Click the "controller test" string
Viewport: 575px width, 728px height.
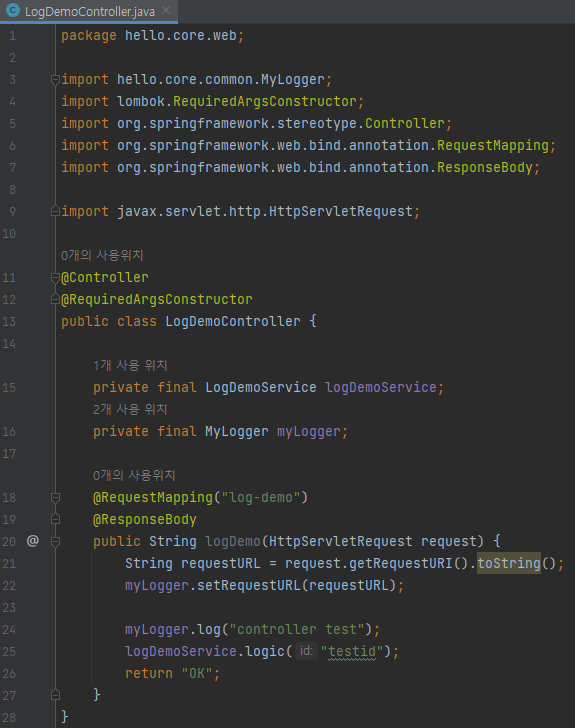coord(297,630)
